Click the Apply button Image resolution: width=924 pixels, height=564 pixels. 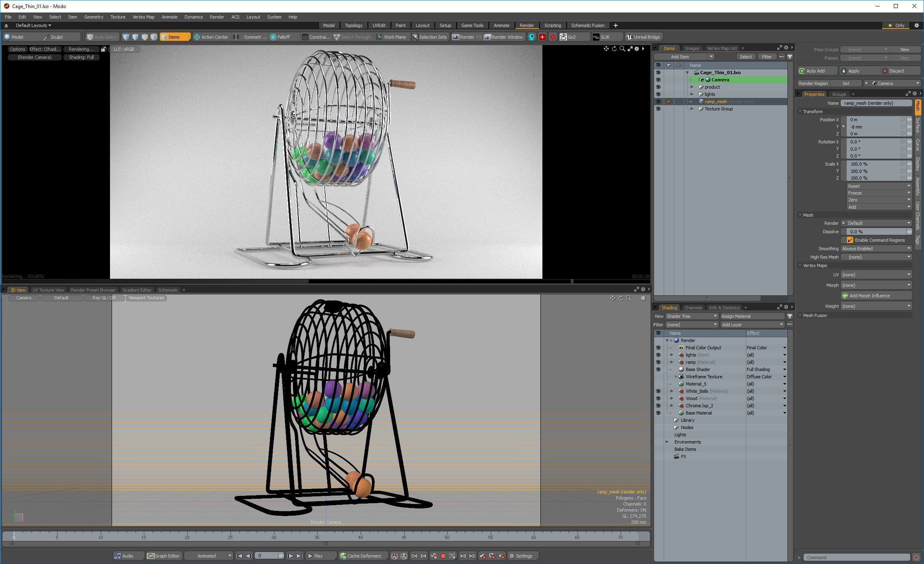(859, 71)
